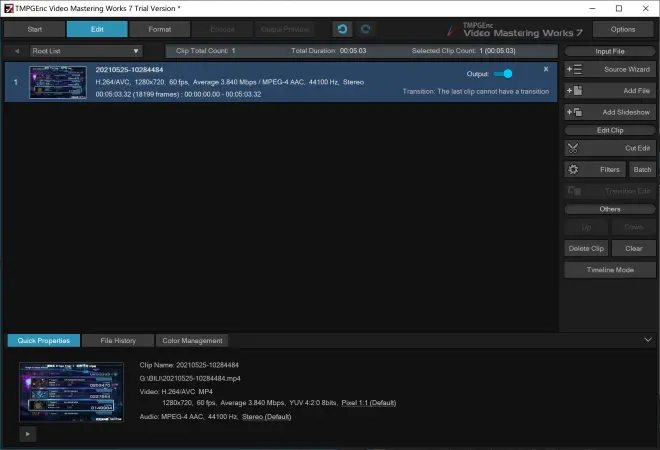Image resolution: width=660 pixels, height=450 pixels.
Task: Click the Video: H.264/AVC MP4 property line
Action: pyautogui.click(x=176, y=391)
